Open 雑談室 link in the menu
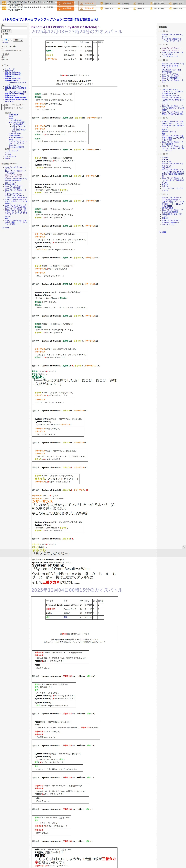The image size is (186, 868). point(11,117)
